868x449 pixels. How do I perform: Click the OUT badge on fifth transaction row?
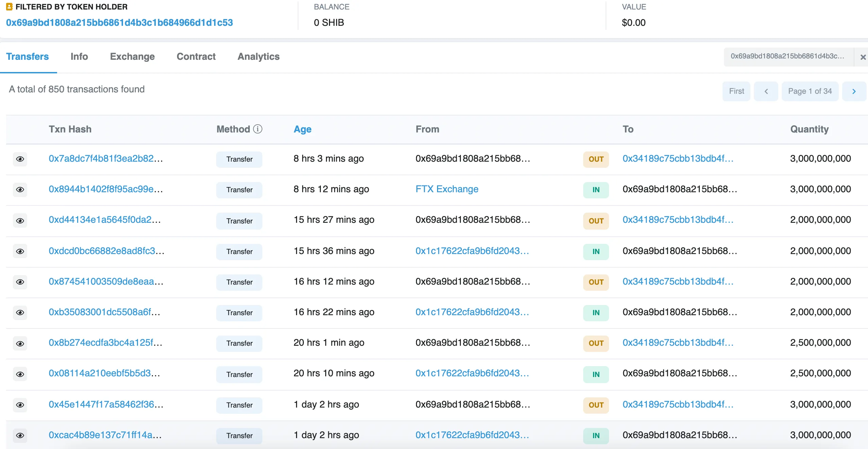click(x=596, y=281)
